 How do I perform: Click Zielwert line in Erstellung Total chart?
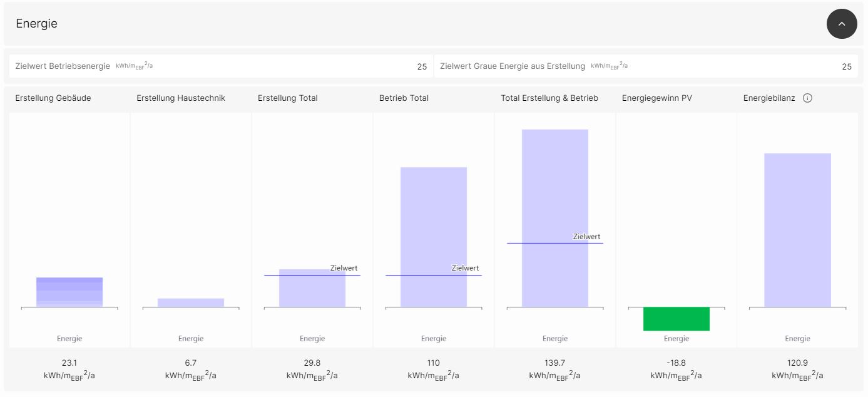coord(294,276)
